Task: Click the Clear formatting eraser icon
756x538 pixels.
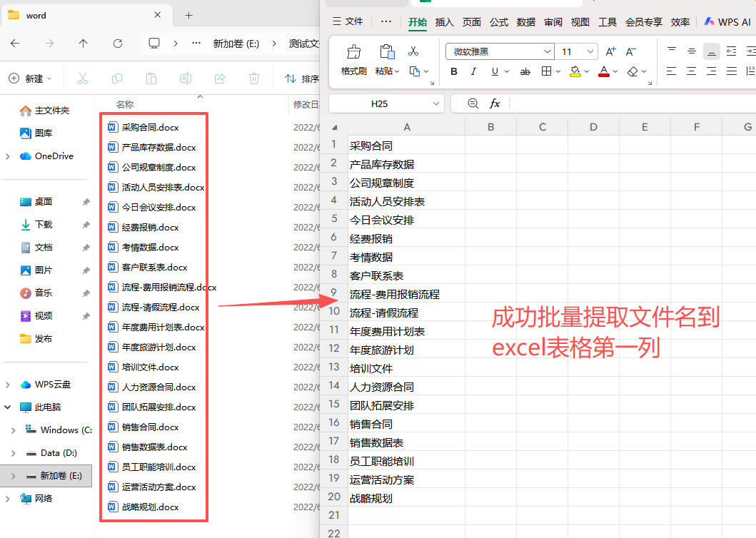Action: (x=632, y=71)
